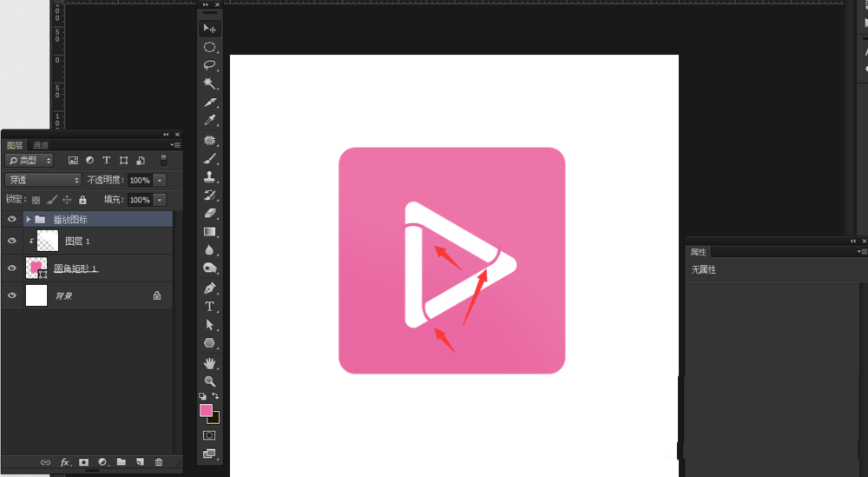868x477 pixels.
Task: Toggle lock position
Action: click(x=67, y=200)
